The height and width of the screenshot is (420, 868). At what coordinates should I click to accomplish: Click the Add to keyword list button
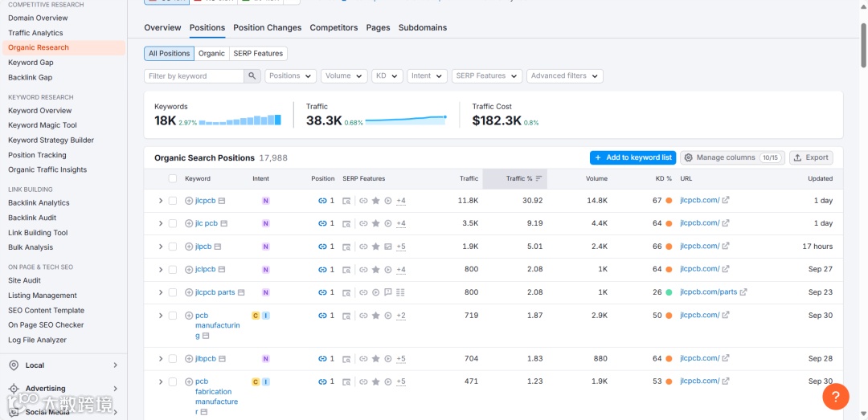coord(633,157)
